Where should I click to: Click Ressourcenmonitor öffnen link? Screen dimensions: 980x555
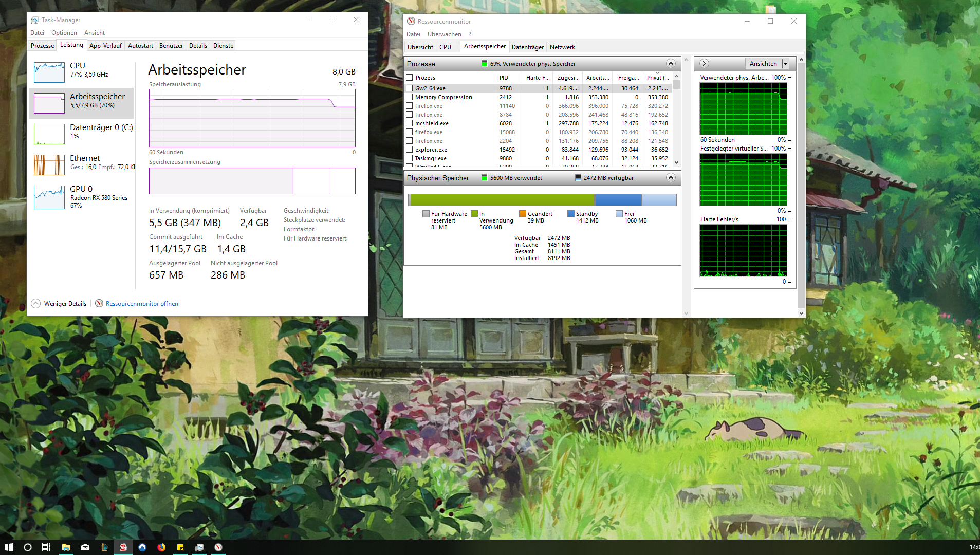point(142,304)
